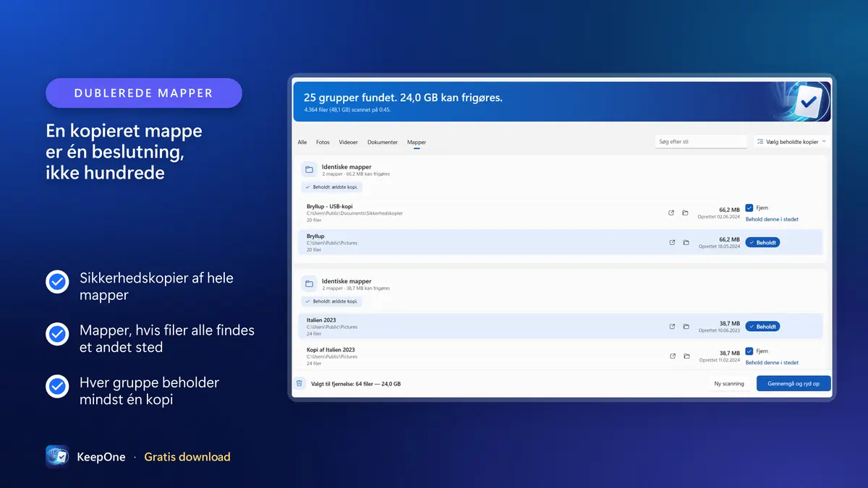Click group folder icon for the 38,7 MB group
The height and width of the screenshot is (488, 868).
tap(309, 284)
